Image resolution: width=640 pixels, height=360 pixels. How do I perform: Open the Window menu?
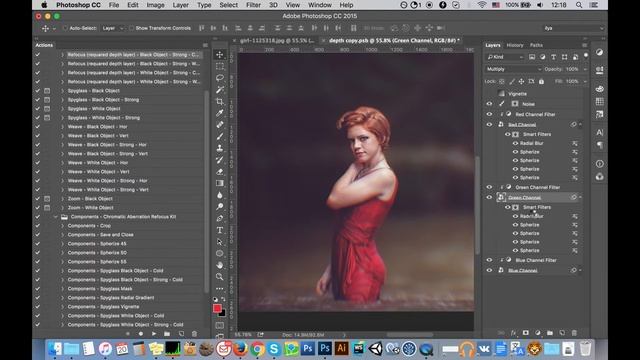click(x=320, y=5)
